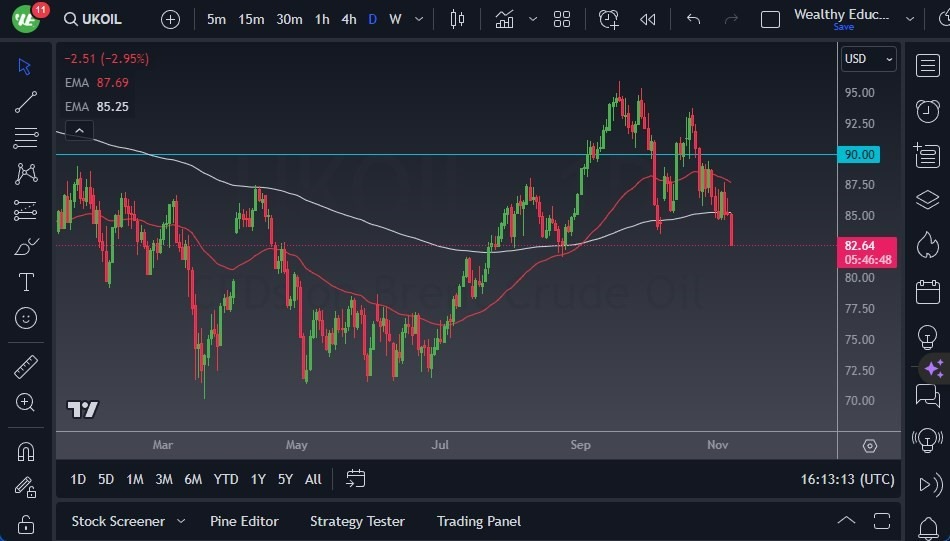Click the brush drawing tool
This screenshot has height=541, width=950.
(x=26, y=246)
